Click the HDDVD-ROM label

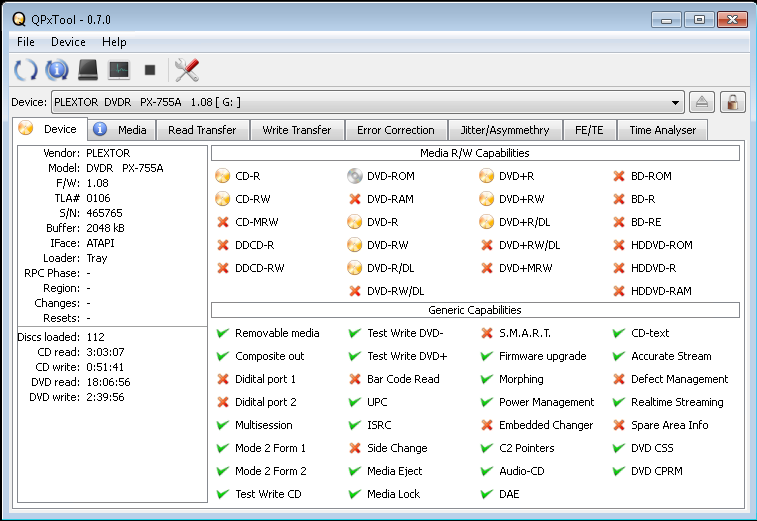(x=662, y=245)
